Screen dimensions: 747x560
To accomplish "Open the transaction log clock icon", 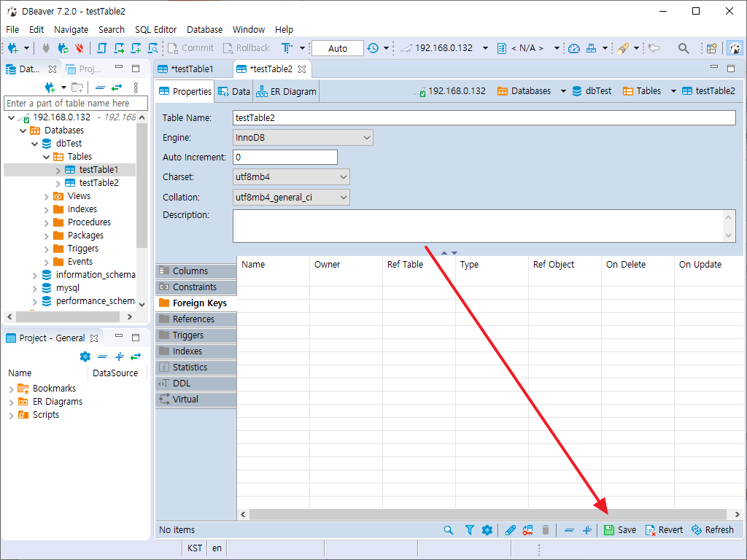I will [x=373, y=48].
